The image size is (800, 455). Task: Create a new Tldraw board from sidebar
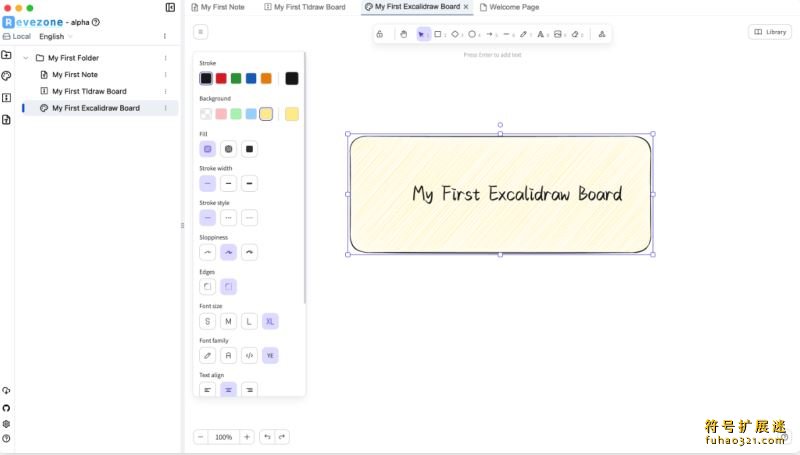6,97
